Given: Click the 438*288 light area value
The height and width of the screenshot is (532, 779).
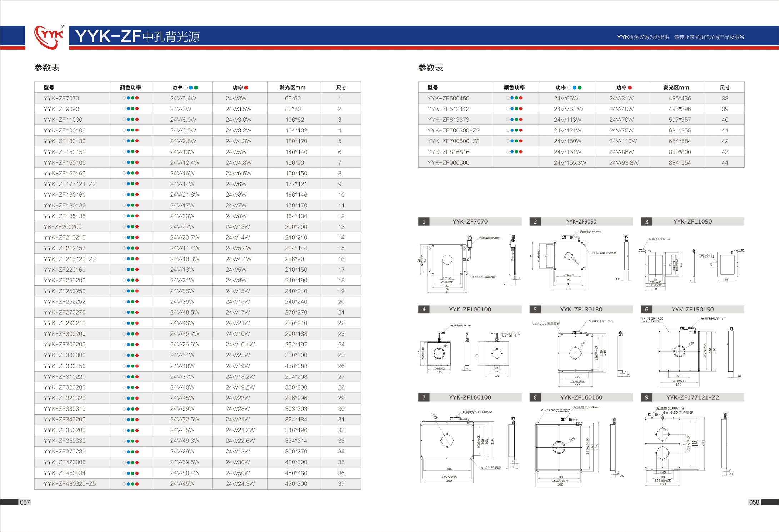Looking at the screenshot, I should 296,366.
